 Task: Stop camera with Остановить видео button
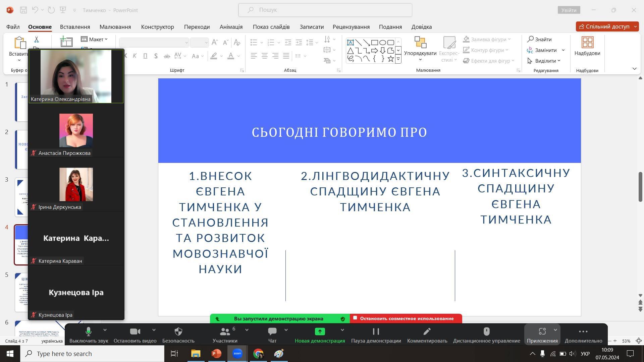[135, 335]
